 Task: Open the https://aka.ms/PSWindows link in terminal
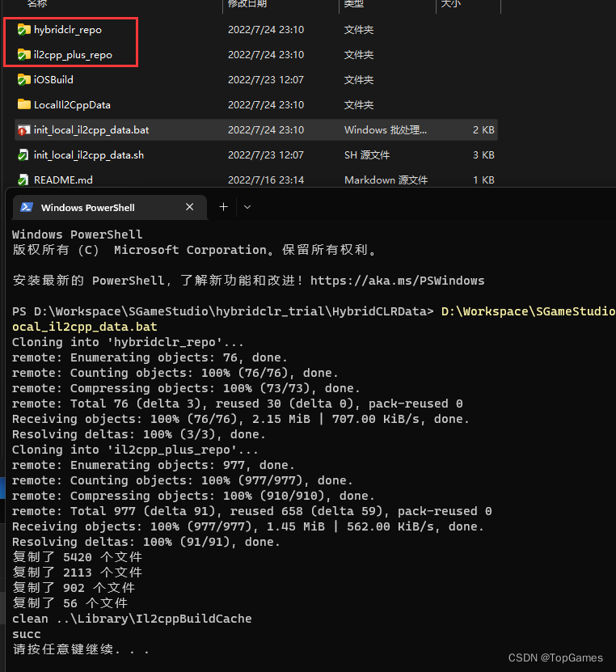coord(397,281)
